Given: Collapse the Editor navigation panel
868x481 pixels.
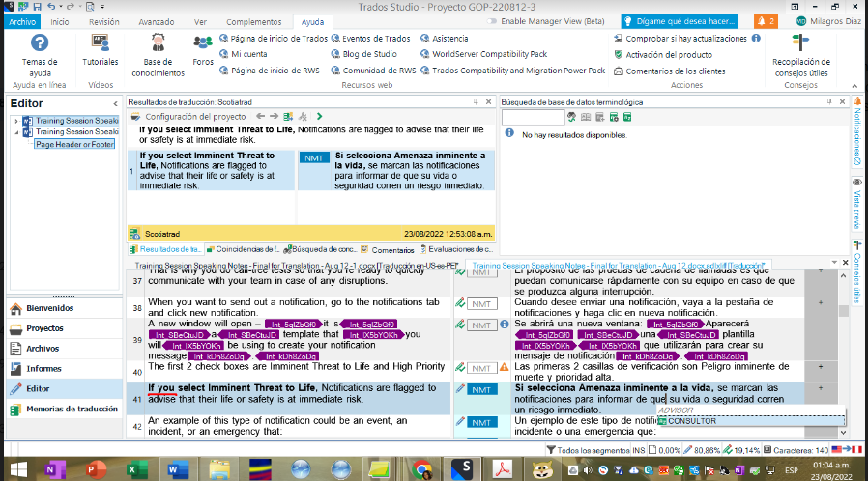Looking at the screenshot, I should (x=115, y=104).
